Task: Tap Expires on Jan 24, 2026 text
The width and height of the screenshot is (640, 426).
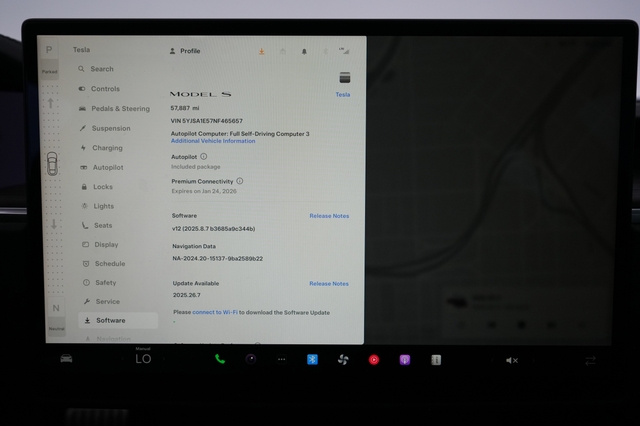Action: coord(204,191)
